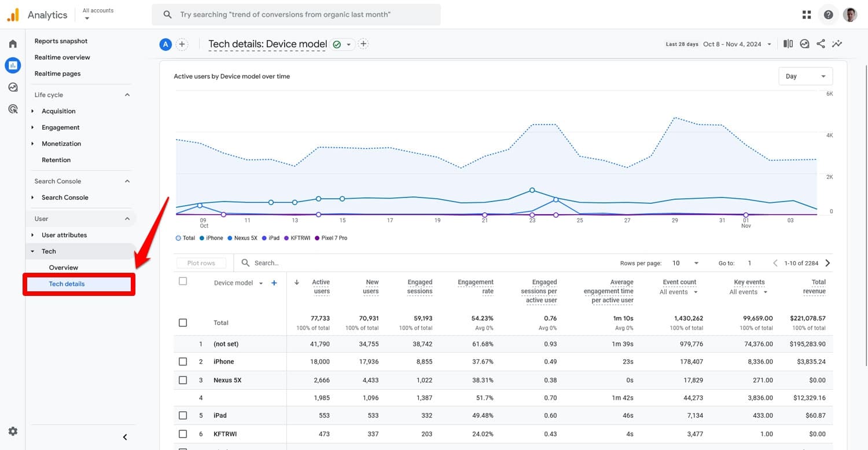
Task: Open the Reports section in the left navigation rail
Action: coord(13,65)
